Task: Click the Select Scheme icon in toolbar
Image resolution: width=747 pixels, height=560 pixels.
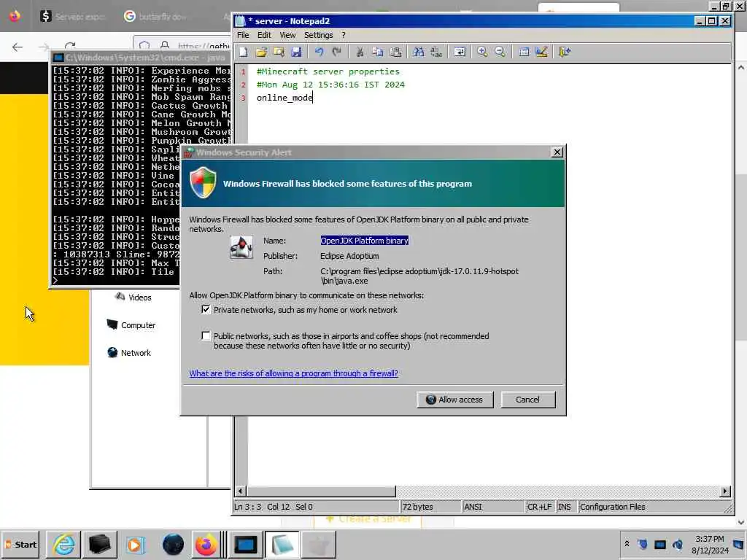Action: [x=524, y=52]
